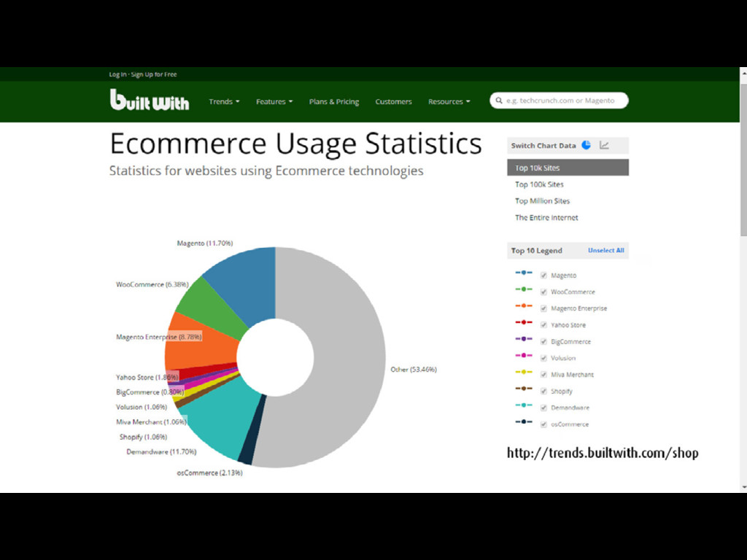Viewport: 747px width, 560px height.
Task: Click the 'WooCommerce (6.38%)' chart label
Action: 152,284
